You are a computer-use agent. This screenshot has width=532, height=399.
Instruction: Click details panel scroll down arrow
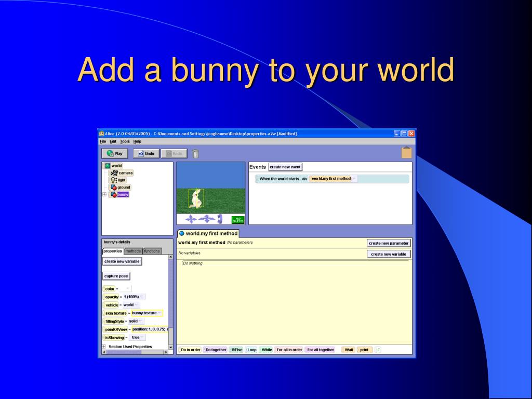click(170, 348)
